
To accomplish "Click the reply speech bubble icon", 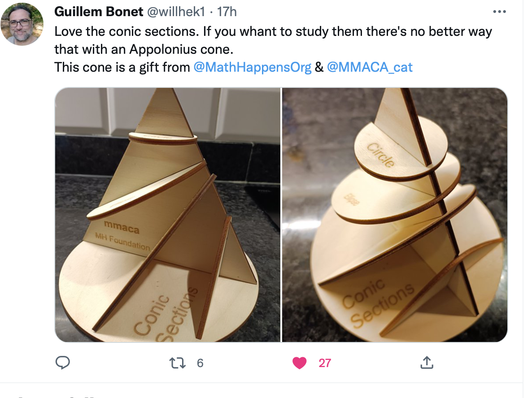I will tap(62, 363).
